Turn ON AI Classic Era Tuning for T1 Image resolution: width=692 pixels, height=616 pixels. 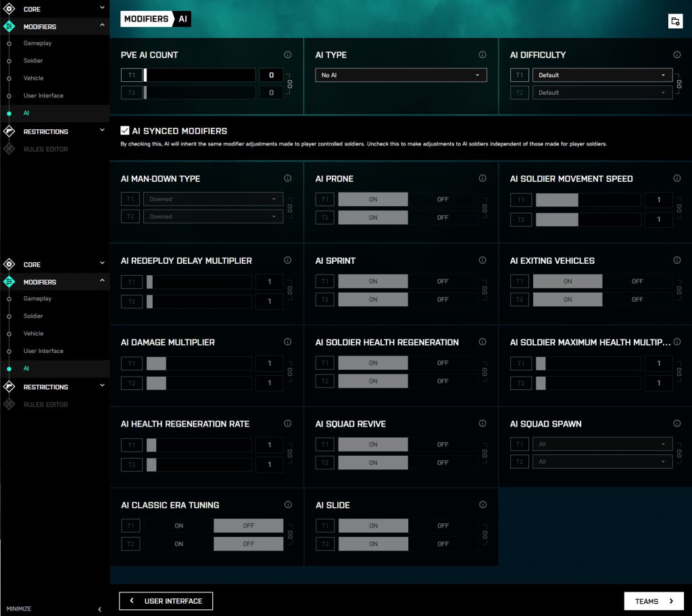click(x=178, y=526)
